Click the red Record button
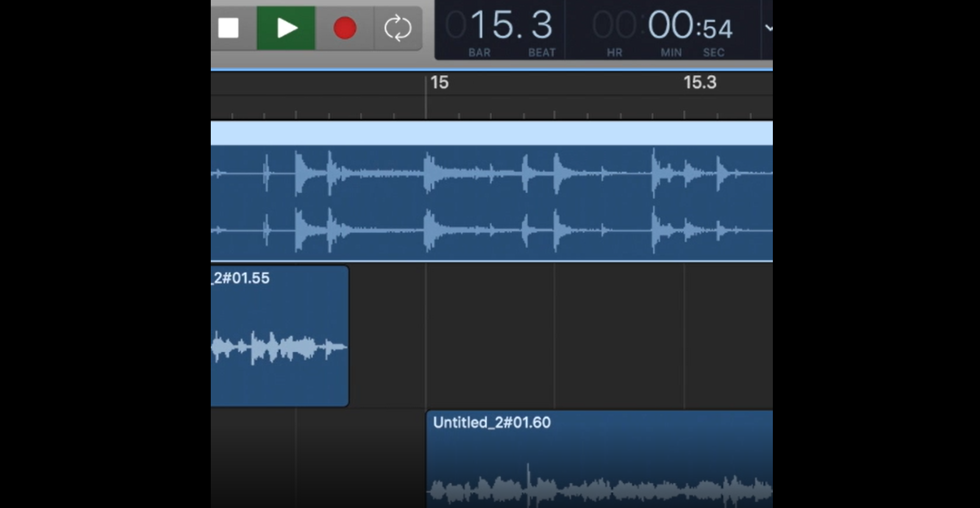 [x=345, y=28]
